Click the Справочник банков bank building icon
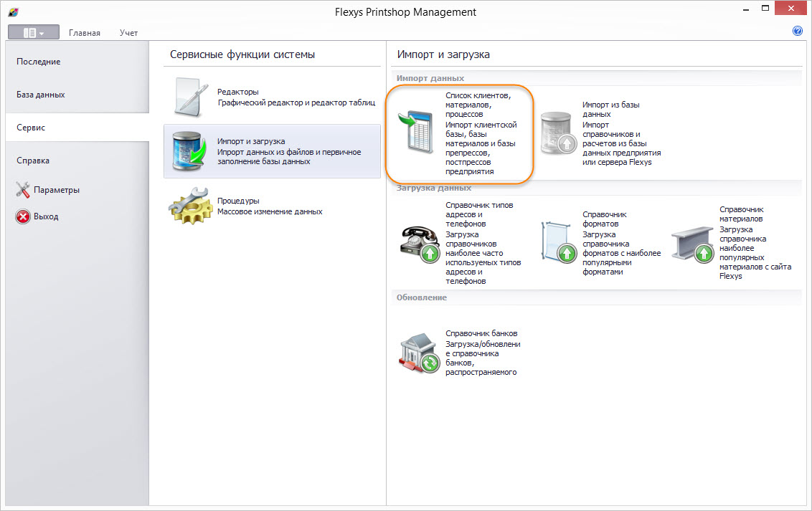 [420, 353]
